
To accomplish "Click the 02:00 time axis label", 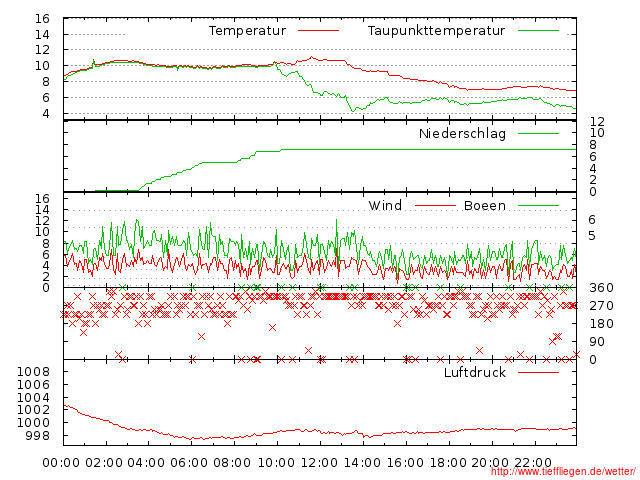I will 104,463.
